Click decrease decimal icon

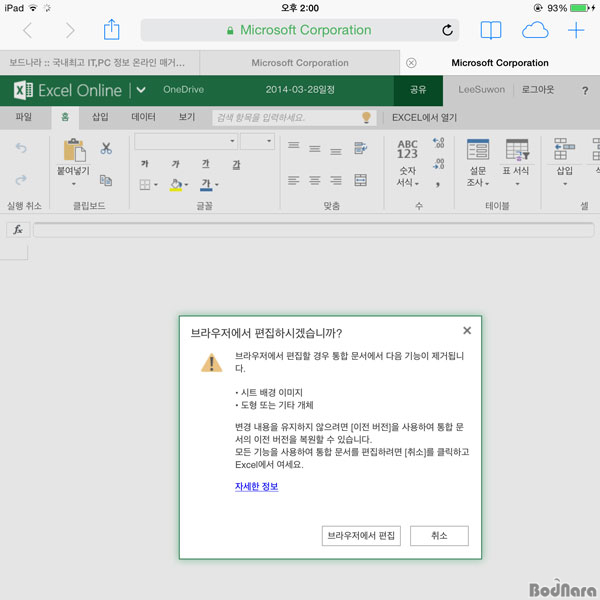point(439,164)
